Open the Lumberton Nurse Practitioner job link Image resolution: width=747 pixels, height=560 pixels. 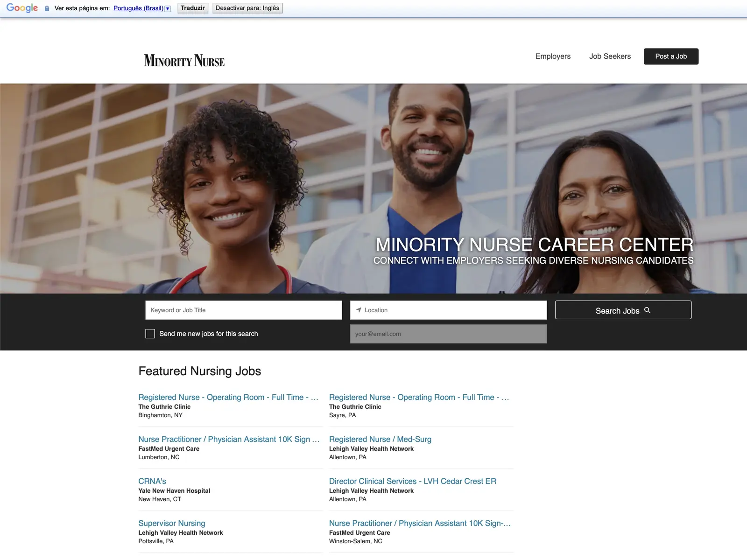coord(229,439)
